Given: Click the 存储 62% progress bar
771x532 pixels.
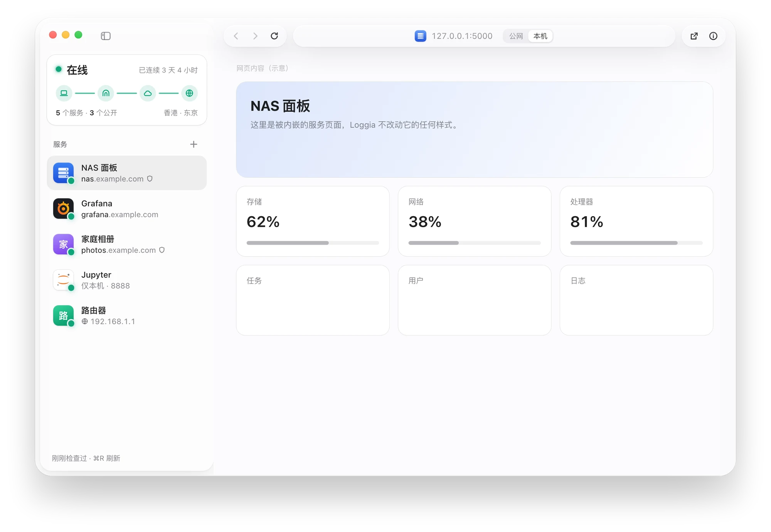Looking at the screenshot, I should click(x=313, y=243).
